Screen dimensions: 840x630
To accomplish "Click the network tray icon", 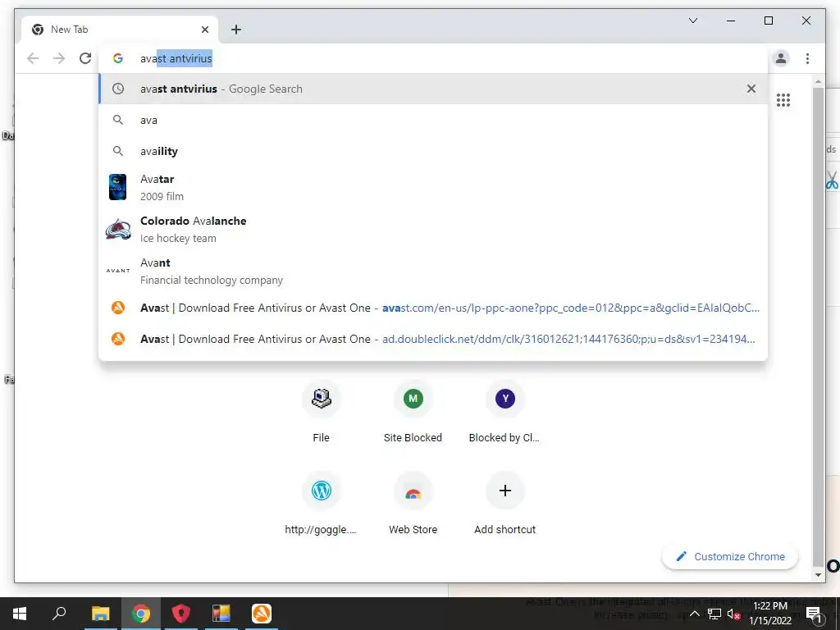I will coord(714,614).
